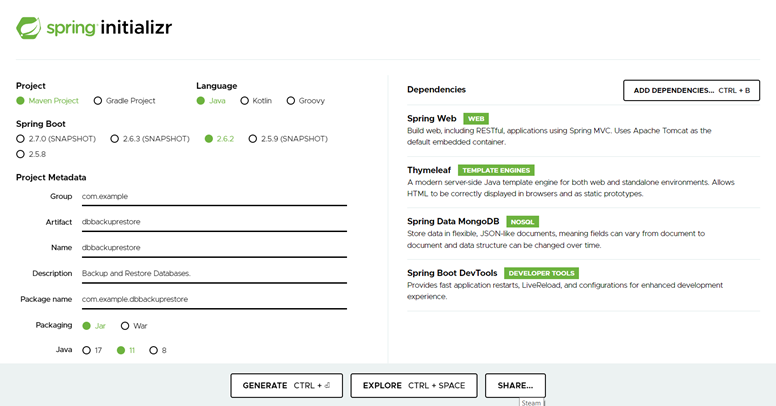Click the Description text field
Image resolution: width=776 pixels, height=406 pixels.
[214, 273]
